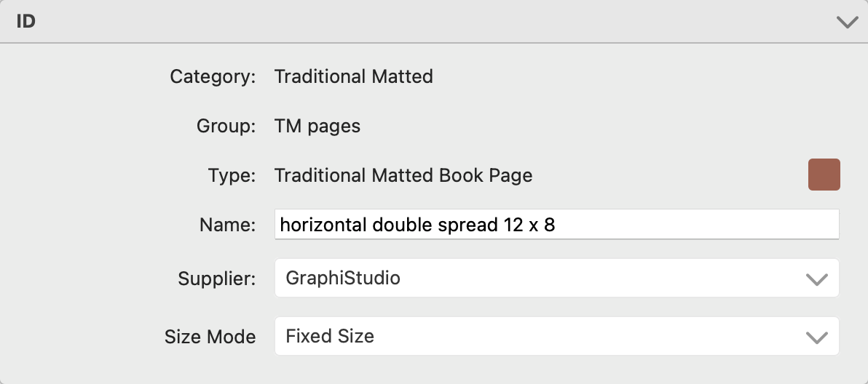Click right after '12 x 8' in Name field
The width and height of the screenshot is (868, 384).
pyautogui.click(x=556, y=225)
